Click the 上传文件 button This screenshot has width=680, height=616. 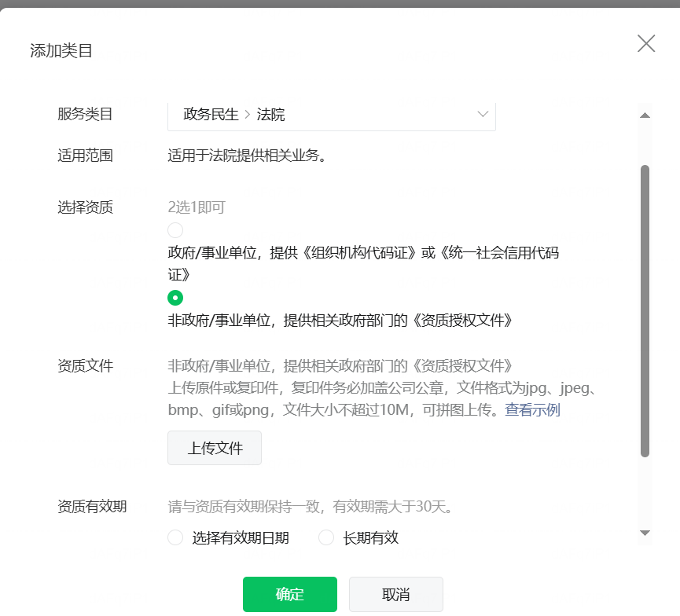point(215,448)
